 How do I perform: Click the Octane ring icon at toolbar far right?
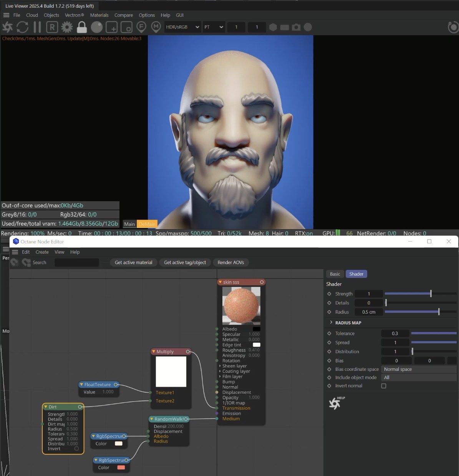[x=453, y=27]
